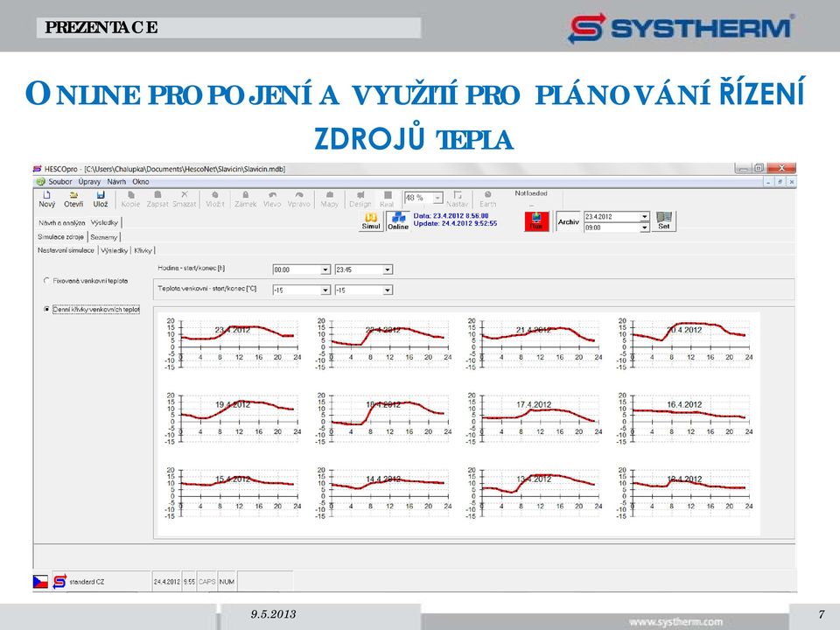This screenshot has height=630, width=840.
Task: Switch to Nastavení simulace tab
Action: click(x=66, y=250)
